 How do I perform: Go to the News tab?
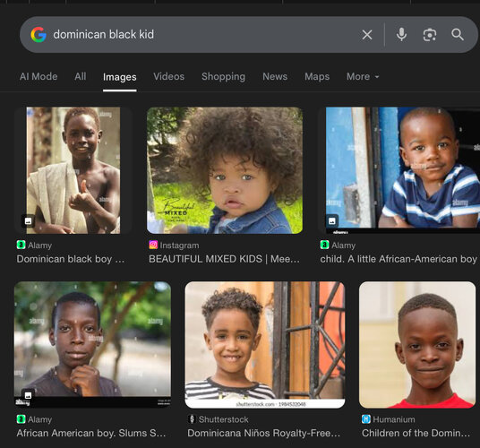[x=275, y=76]
